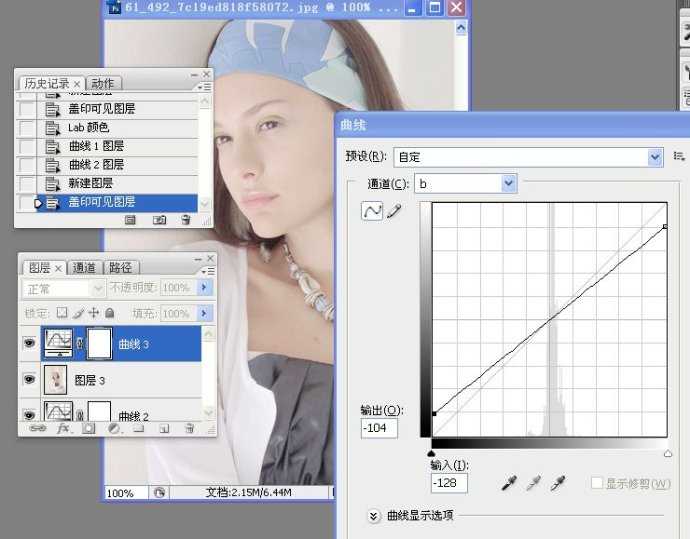Viewport: 690px width, 539px height.
Task: Click the black point slider under curve
Action: pos(431,453)
